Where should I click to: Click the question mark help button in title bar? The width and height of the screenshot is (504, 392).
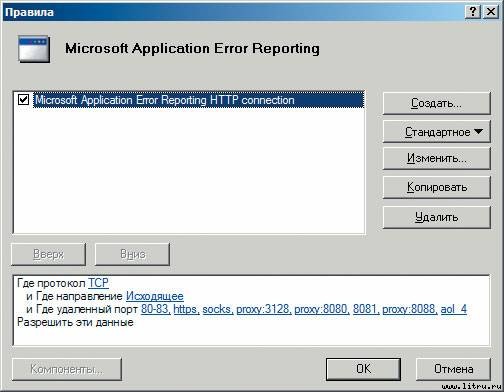tap(472, 12)
